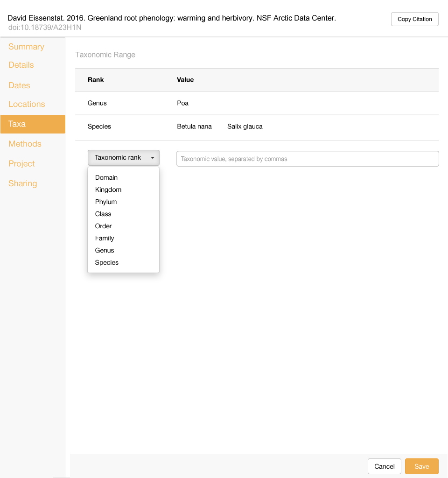Choose Domain from the rank list
This screenshot has width=448, height=478.
(x=106, y=177)
